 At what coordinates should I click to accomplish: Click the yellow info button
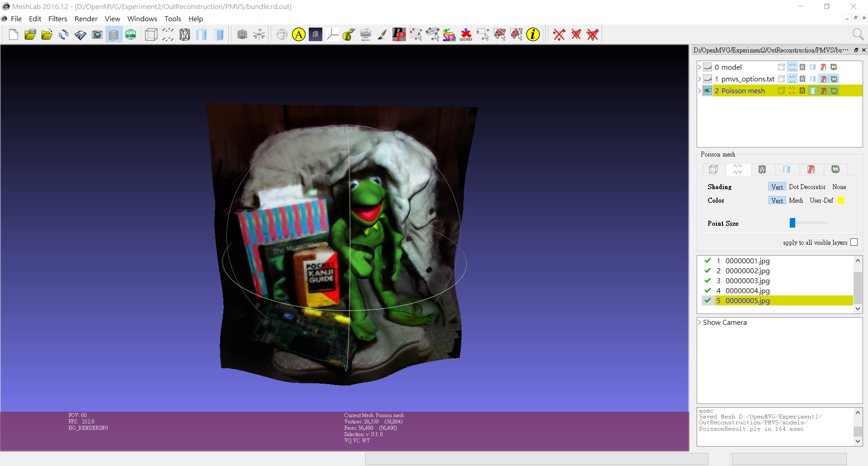(533, 34)
